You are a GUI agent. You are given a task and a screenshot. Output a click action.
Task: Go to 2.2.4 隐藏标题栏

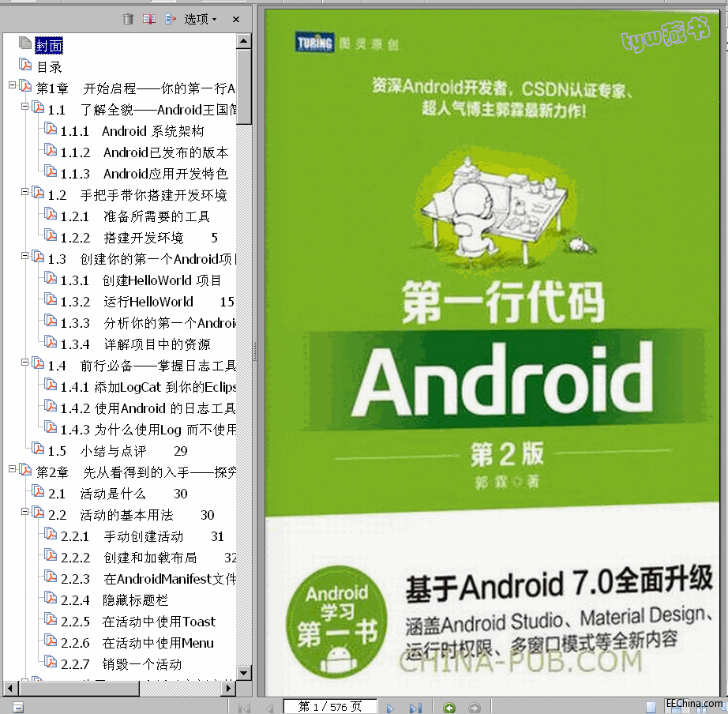(114, 600)
